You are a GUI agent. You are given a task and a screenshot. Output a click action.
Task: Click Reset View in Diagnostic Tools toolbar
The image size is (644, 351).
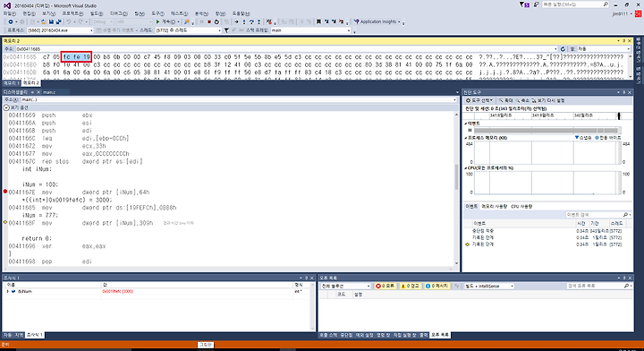click(x=548, y=100)
